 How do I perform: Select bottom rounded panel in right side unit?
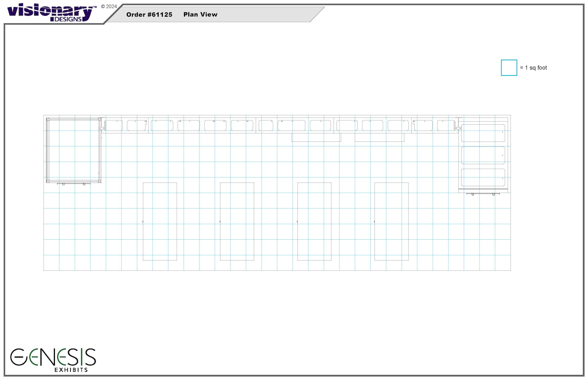[483, 177]
